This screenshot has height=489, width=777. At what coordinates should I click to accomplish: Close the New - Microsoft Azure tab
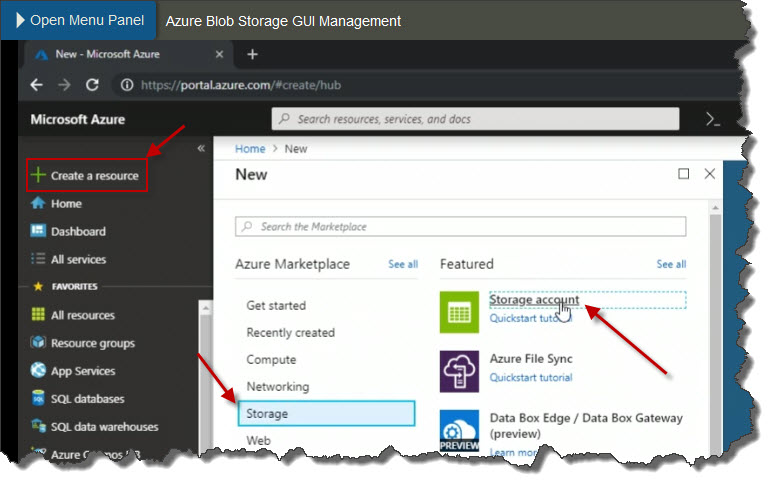pyautogui.click(x=220, y=54)
